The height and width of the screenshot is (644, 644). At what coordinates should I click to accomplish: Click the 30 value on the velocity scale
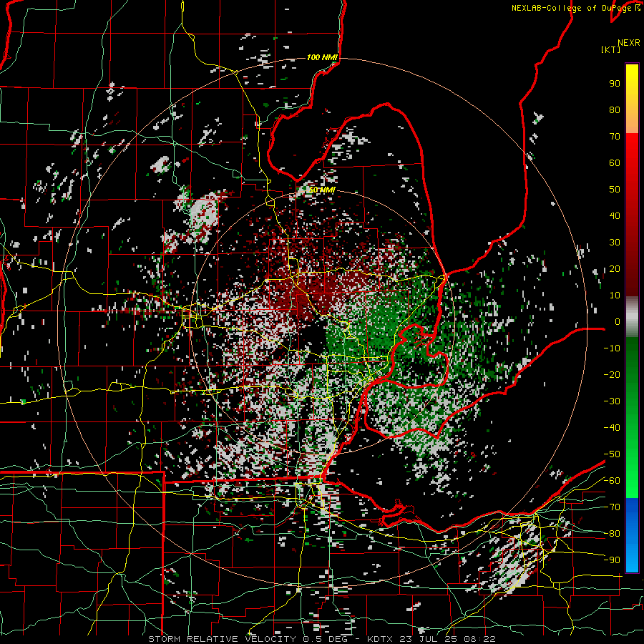click(x=615, y=243)
